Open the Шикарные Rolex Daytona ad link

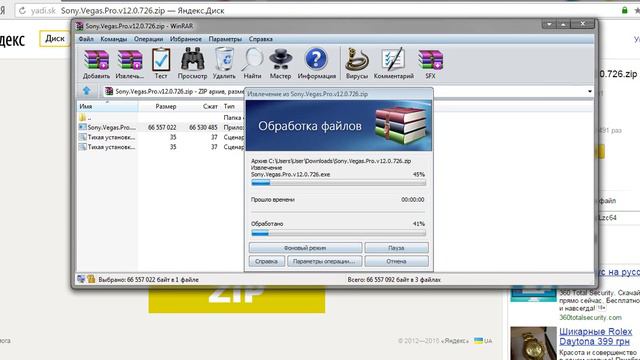pos(595,336)
